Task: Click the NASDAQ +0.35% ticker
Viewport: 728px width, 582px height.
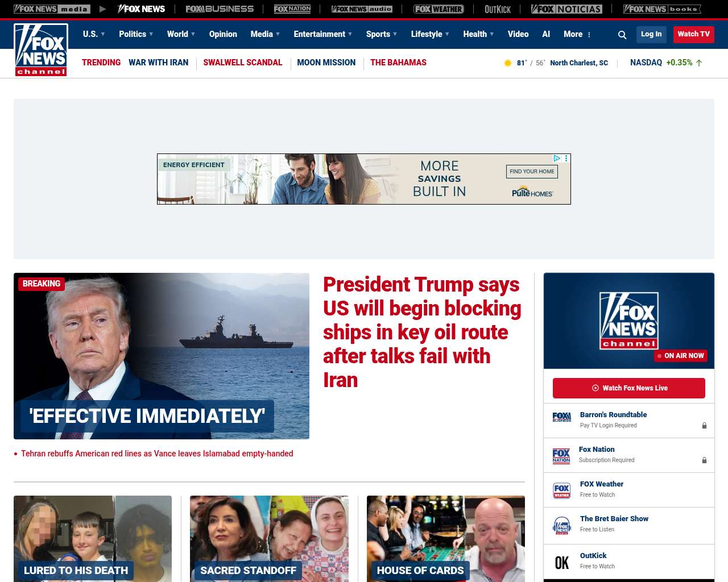Action: pos(666,63)
